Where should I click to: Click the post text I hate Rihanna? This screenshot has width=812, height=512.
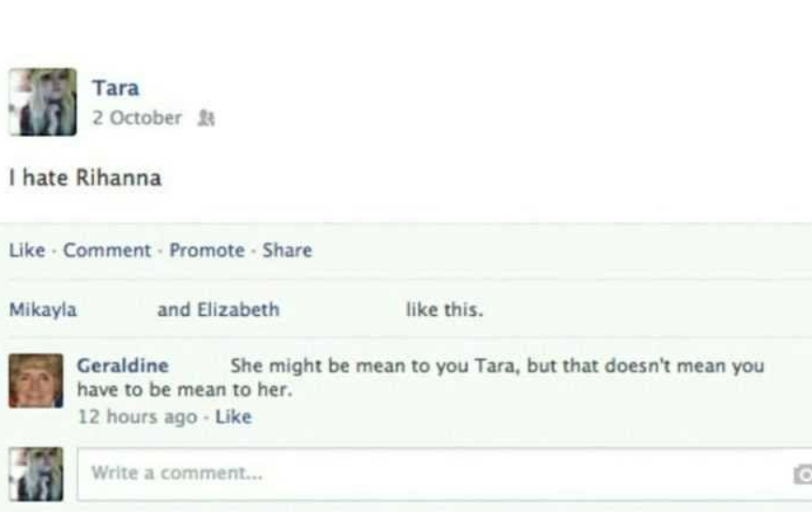click(x=85, y=178)
